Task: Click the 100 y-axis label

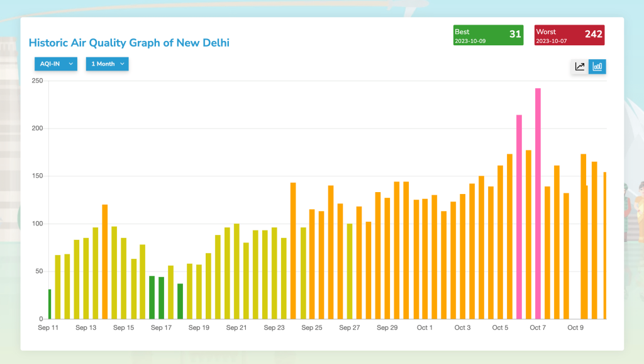Action: click(x=37, y=224)
